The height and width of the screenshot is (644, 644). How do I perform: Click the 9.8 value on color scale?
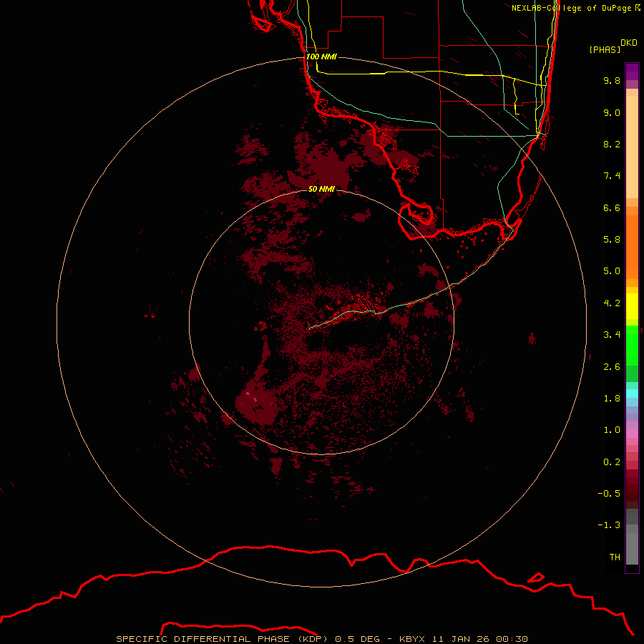612,80
